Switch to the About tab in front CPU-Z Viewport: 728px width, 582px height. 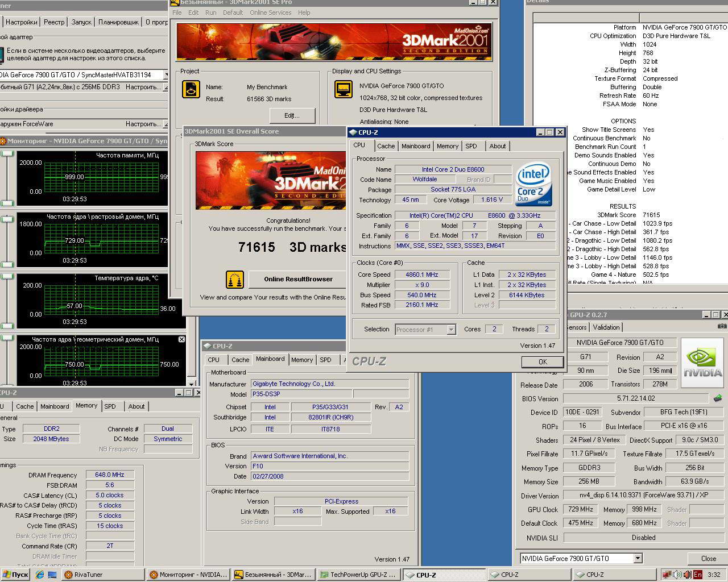click(x=498, y=146)
